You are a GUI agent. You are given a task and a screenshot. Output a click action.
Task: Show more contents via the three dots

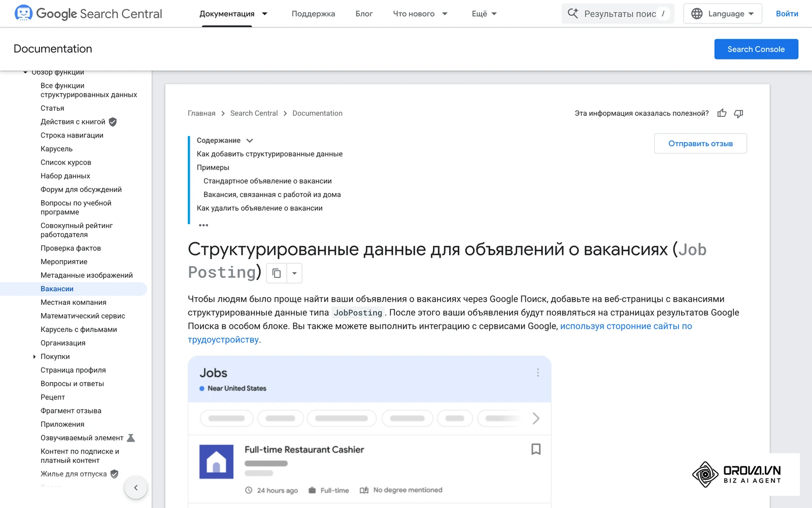pos(204,225)
